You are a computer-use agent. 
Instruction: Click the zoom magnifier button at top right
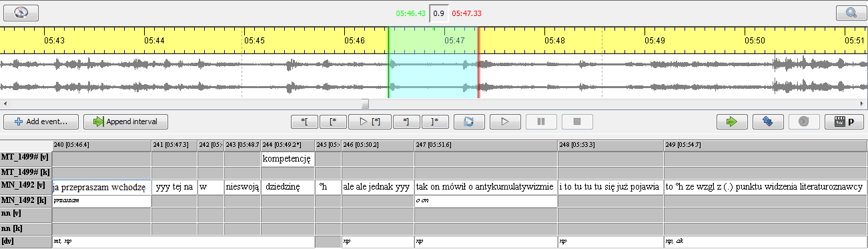click(850, 12)
